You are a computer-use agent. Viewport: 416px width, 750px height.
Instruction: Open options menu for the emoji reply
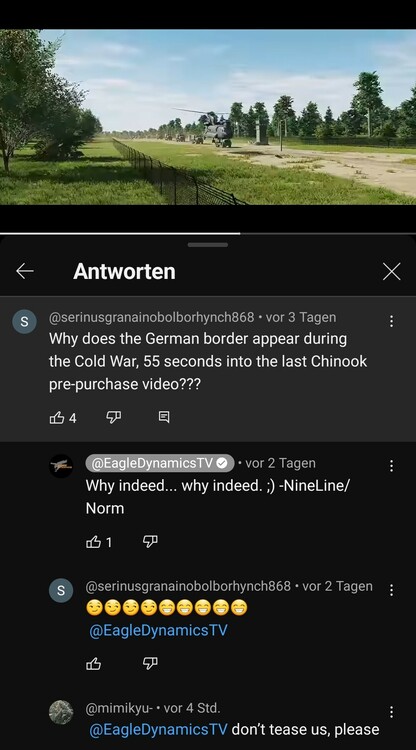click(392, 590)
